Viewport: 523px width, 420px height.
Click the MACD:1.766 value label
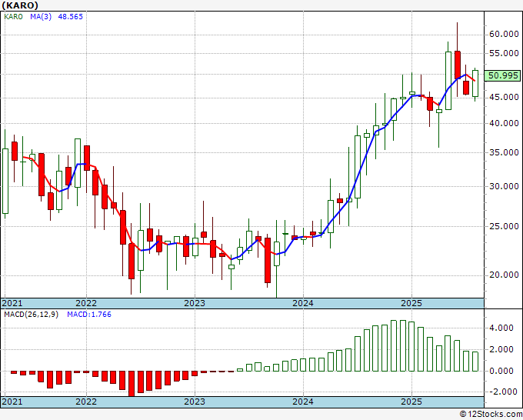(x=89, y=315)
